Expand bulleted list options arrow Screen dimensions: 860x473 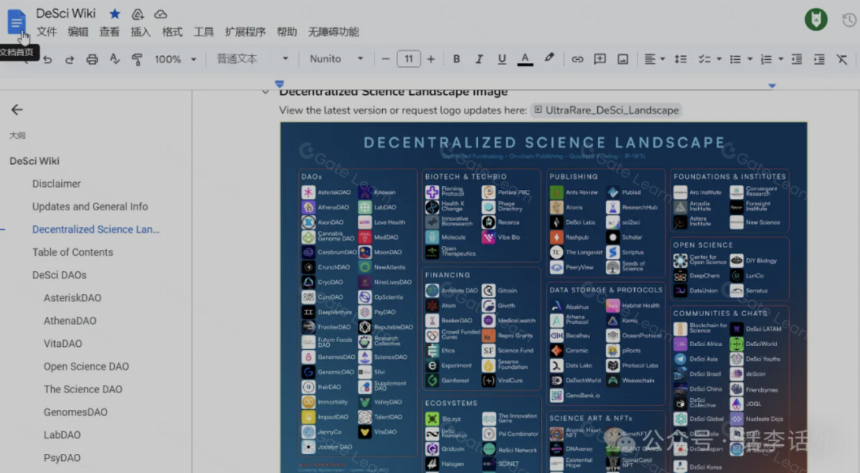click(750, 59)
